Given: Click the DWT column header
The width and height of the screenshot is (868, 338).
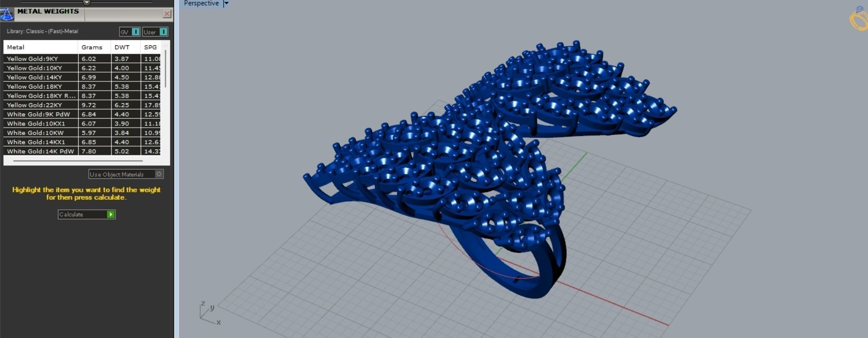Looking at the screenshot, I should pos(125,47).
